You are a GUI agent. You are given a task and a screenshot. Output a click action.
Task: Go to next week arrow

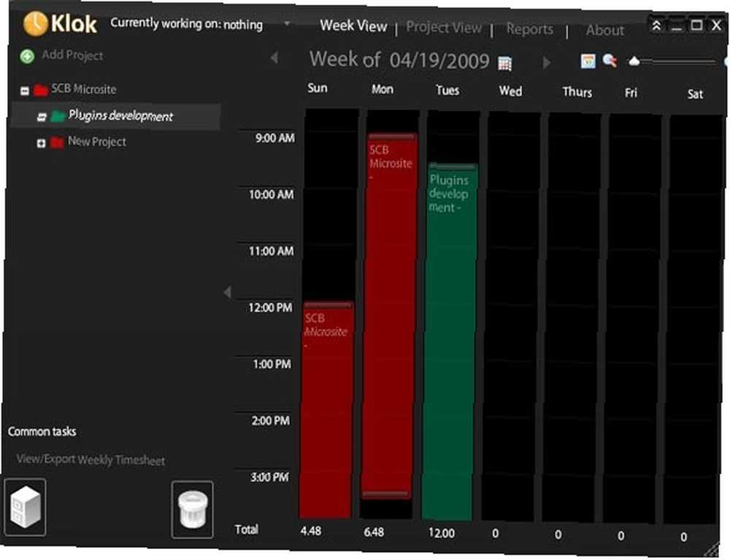pos(547,62)
